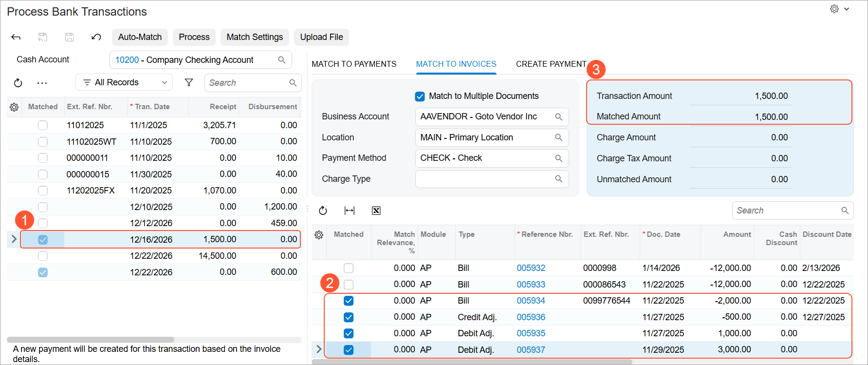Sort by Tran. Date column header
868x365 pixels.
pos(152,107)
